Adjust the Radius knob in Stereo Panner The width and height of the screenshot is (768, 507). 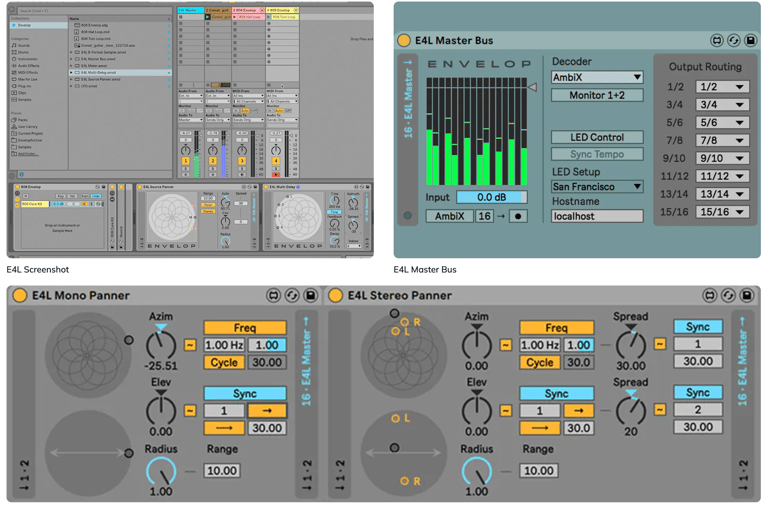pos(477,471)
